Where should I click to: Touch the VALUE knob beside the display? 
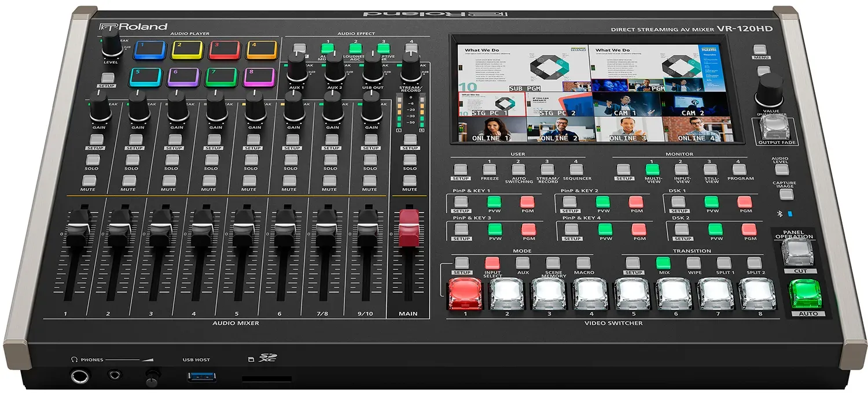(770, 91)
